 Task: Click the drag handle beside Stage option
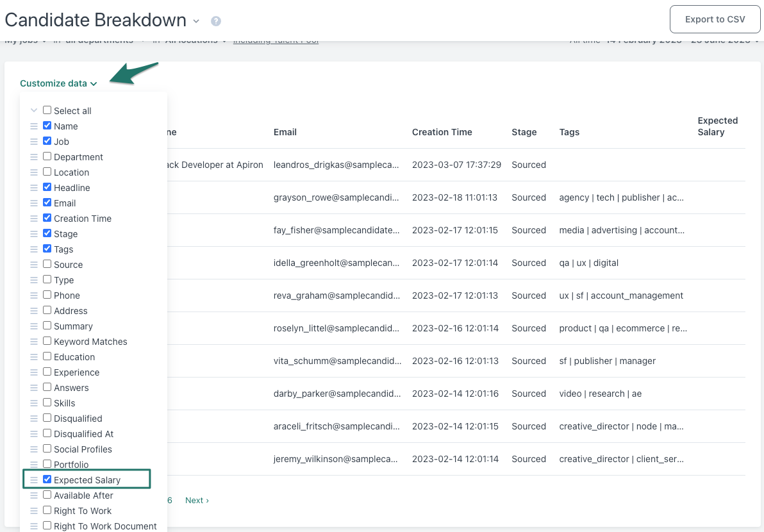pyautogui.click(x=34, y=234)
